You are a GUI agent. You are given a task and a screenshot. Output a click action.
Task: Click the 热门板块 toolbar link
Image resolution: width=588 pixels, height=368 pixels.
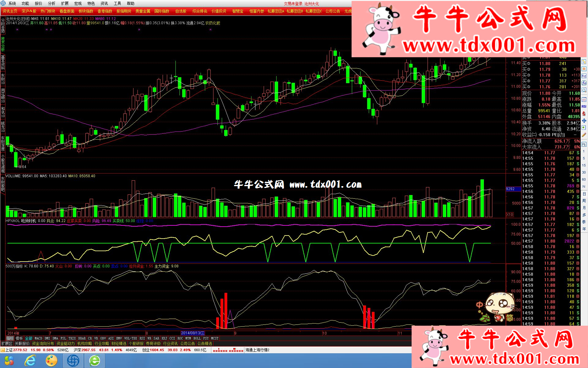pos(48,11)
